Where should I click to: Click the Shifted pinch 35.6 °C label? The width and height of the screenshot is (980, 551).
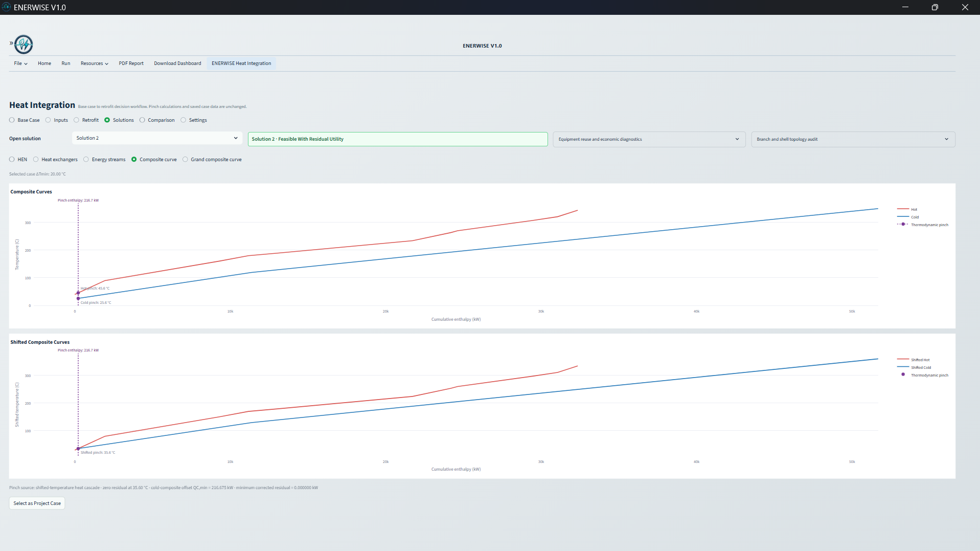(x=98, y=453)
